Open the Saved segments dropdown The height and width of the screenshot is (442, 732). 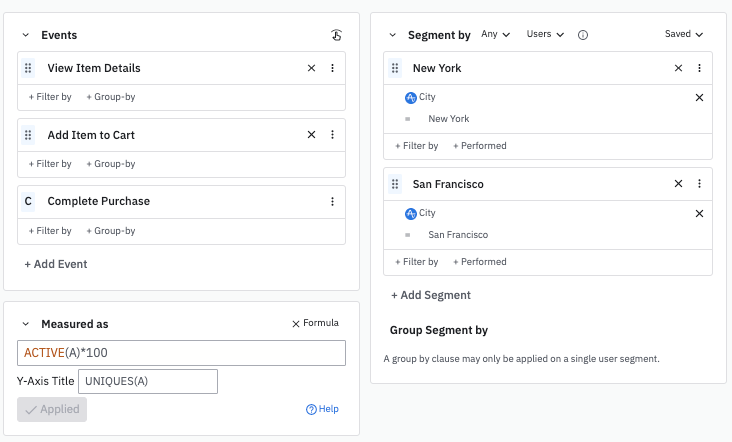[x=684, y=34]
